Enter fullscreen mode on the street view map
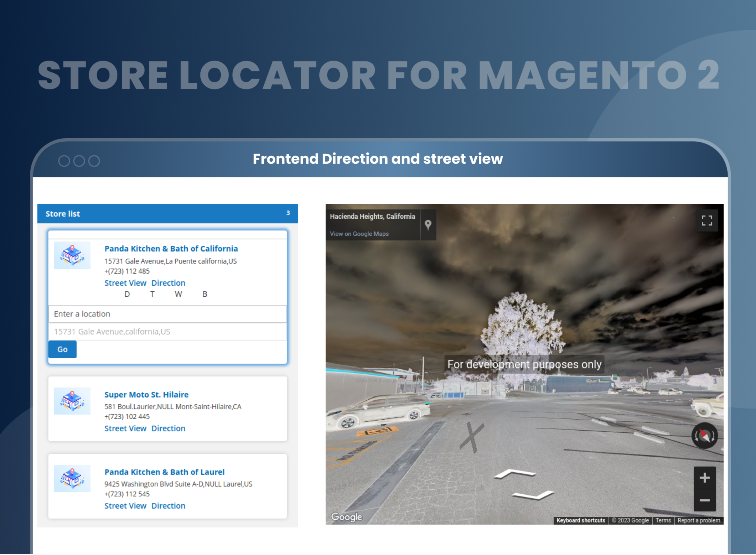 (x=707, y=220)
